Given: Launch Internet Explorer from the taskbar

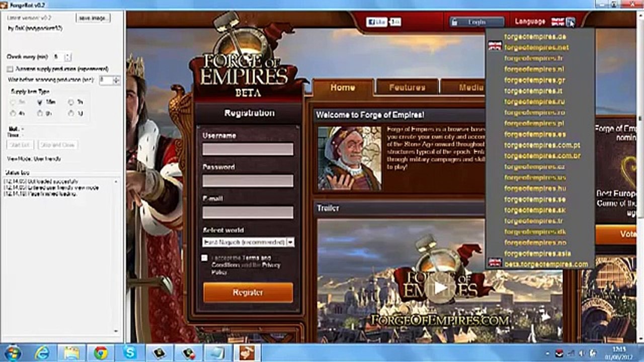Looking at the screenshot, I should [x=42, y=353].
